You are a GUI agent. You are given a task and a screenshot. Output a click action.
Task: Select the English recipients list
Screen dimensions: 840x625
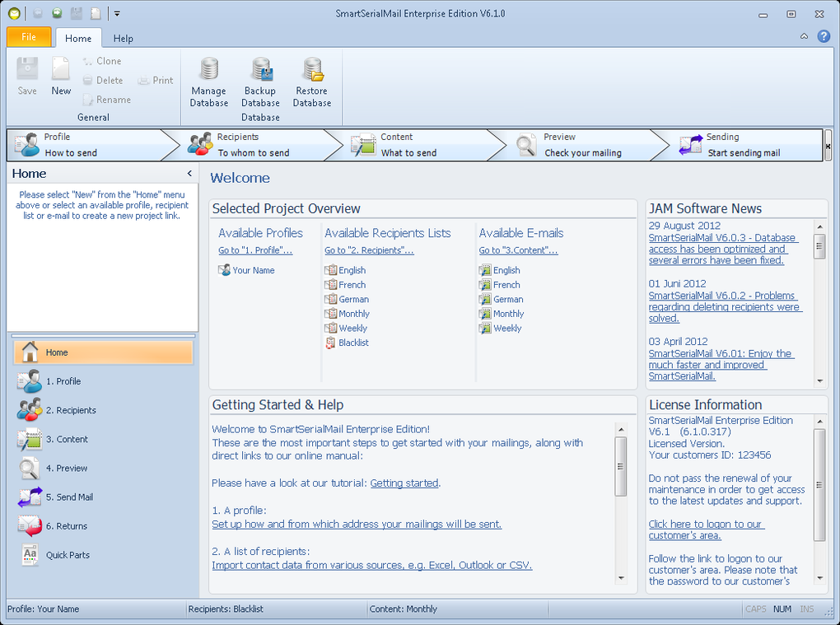[346, 270]
